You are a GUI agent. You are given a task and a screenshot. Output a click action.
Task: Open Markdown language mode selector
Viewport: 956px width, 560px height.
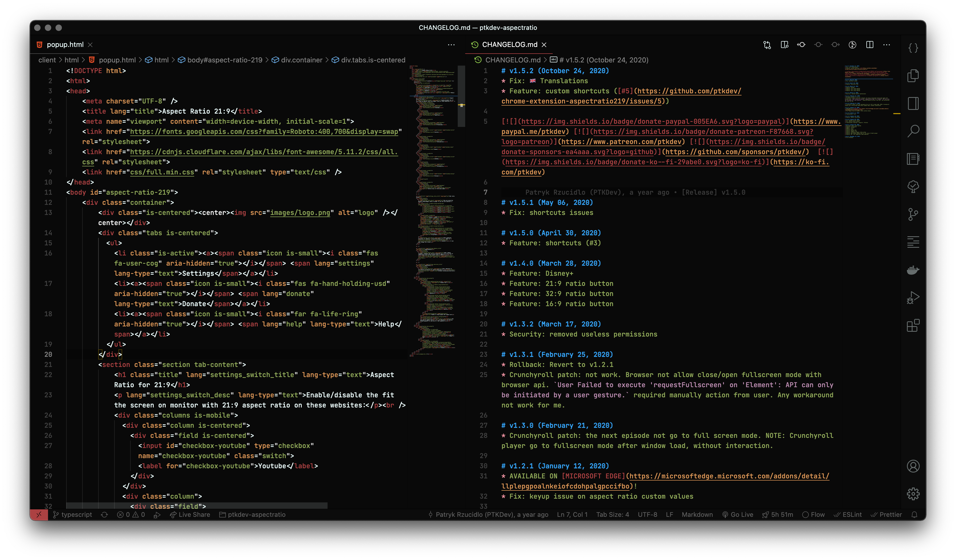(x=697, y=514)
